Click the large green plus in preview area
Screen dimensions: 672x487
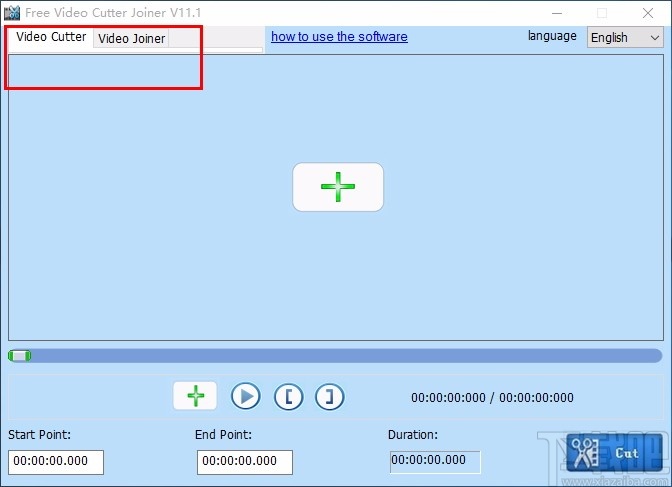click(338, 187)
